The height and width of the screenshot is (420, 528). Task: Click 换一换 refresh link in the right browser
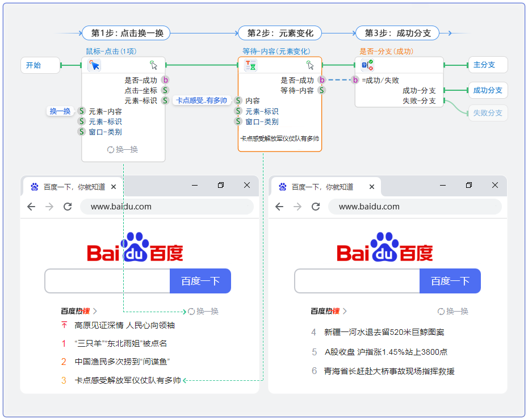pyautogui.click(x=452, y=311)
